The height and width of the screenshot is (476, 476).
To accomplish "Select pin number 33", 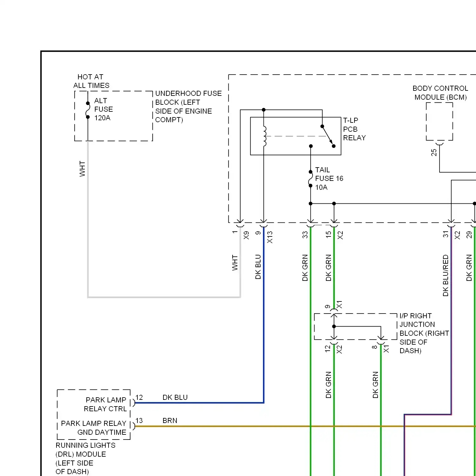I will 305,235.
